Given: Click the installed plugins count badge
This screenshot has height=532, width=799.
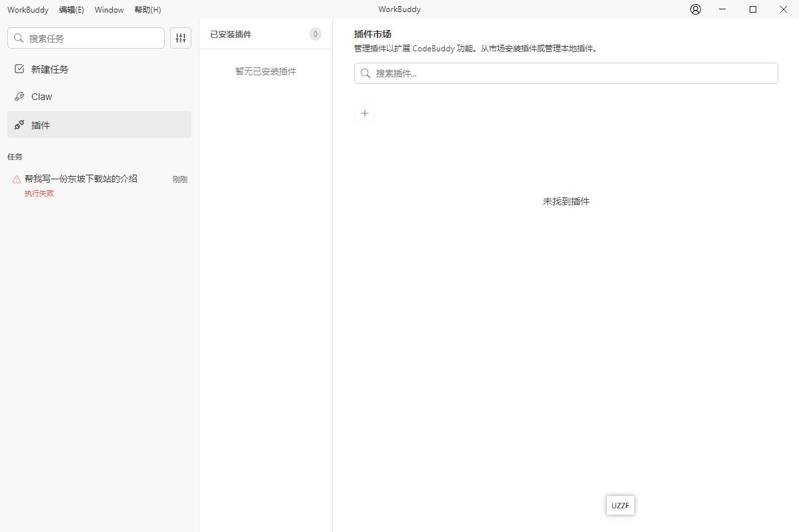Looking at the screenshot, I should click(315, 34).
